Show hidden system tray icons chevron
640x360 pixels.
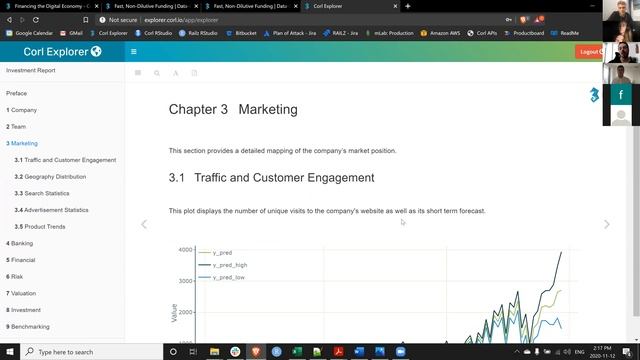pyautogui.click(x=517, y=352)
